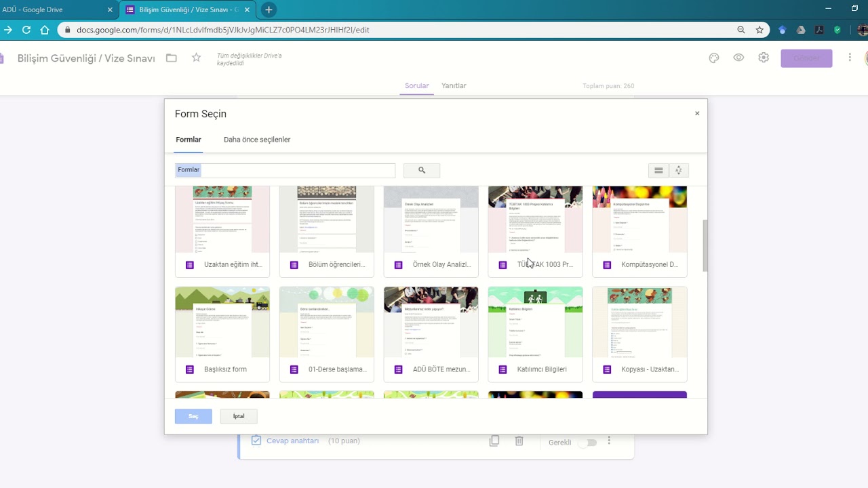
Task: Switch to Daha önce seçilenler tab
Action: pos(257,140)
